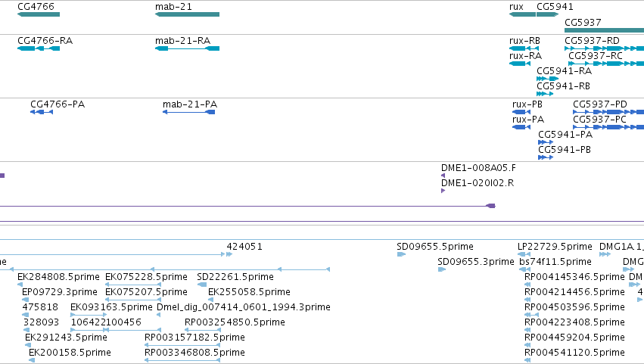Select the EK200158.5prime EST label
Image resolution: width=644 pixels, height=364 pixels.
tap(70, 353)
